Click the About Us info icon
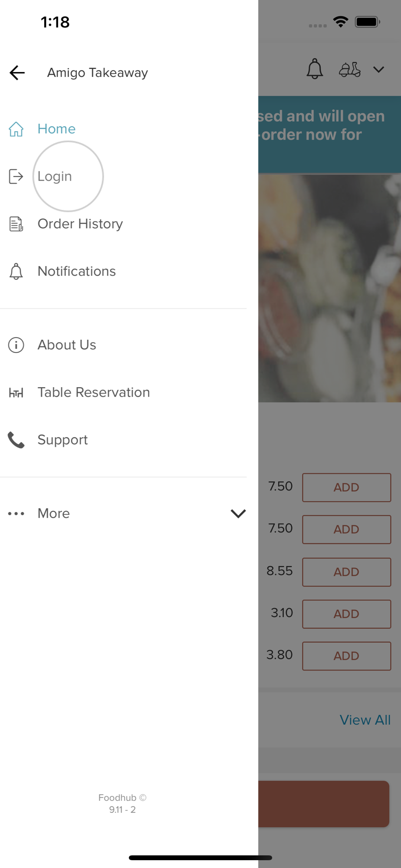This screenshot has width=401, height=868. tap(16, 345)
